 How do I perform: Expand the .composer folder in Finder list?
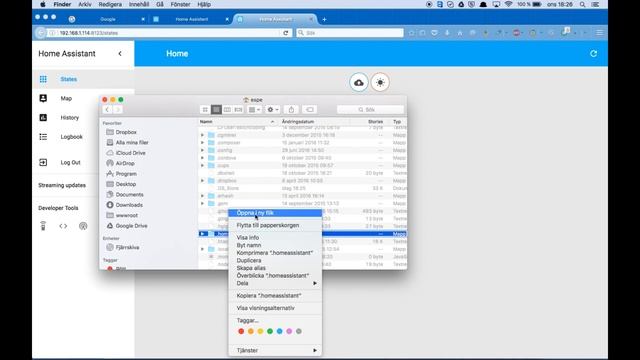coord(202,142)
